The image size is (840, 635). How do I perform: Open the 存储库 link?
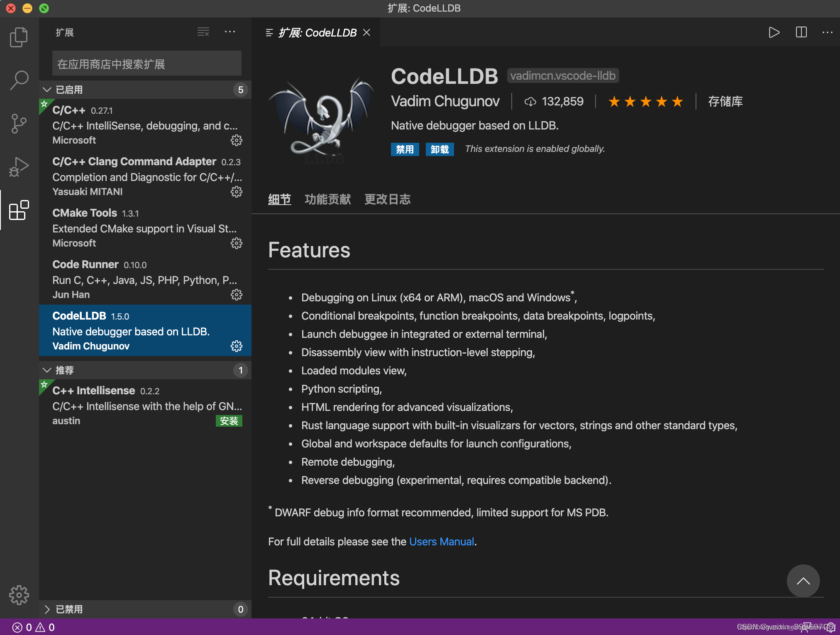pos(725,102)
